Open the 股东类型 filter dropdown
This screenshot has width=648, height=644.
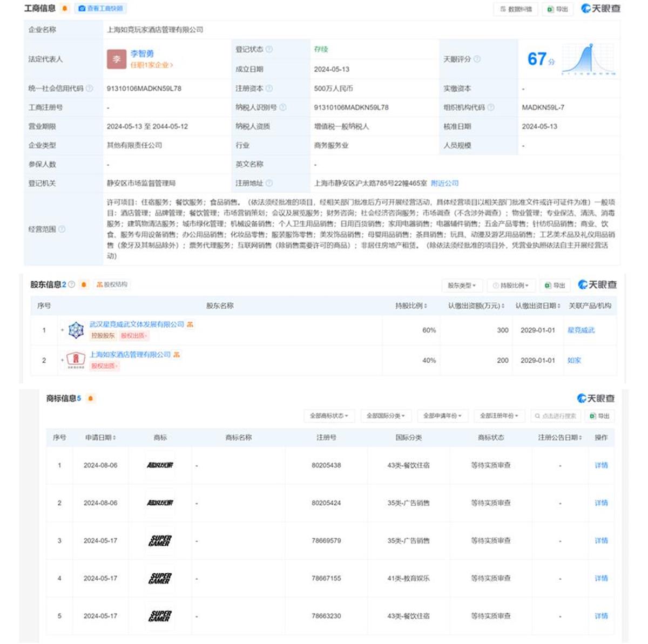(462, 286)
